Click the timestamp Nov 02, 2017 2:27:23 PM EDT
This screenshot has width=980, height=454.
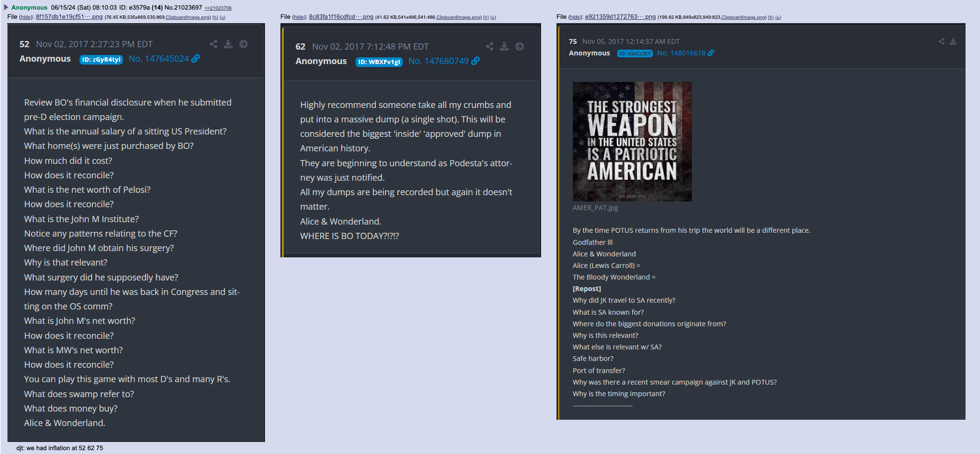(x=94, y=44)
